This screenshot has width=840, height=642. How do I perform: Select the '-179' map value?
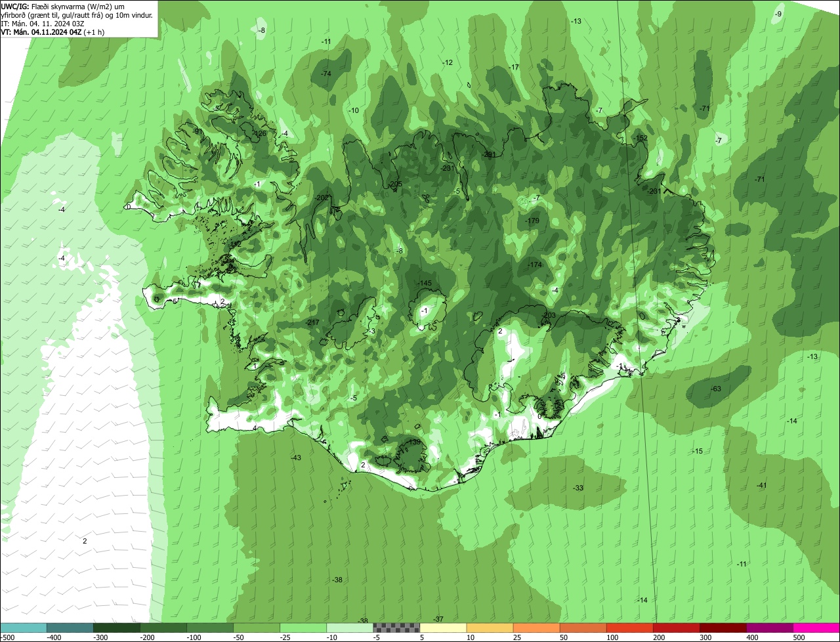pyautogui.click(x=532, y=221)
